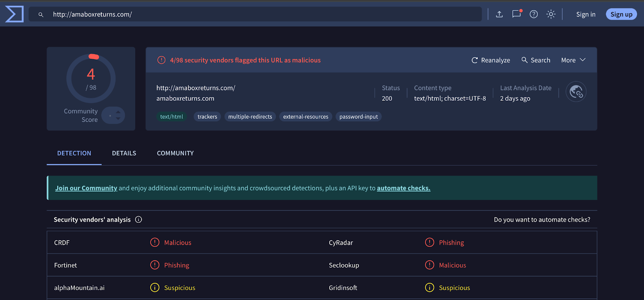Select the trackers tag

click(x=207, y=117)
